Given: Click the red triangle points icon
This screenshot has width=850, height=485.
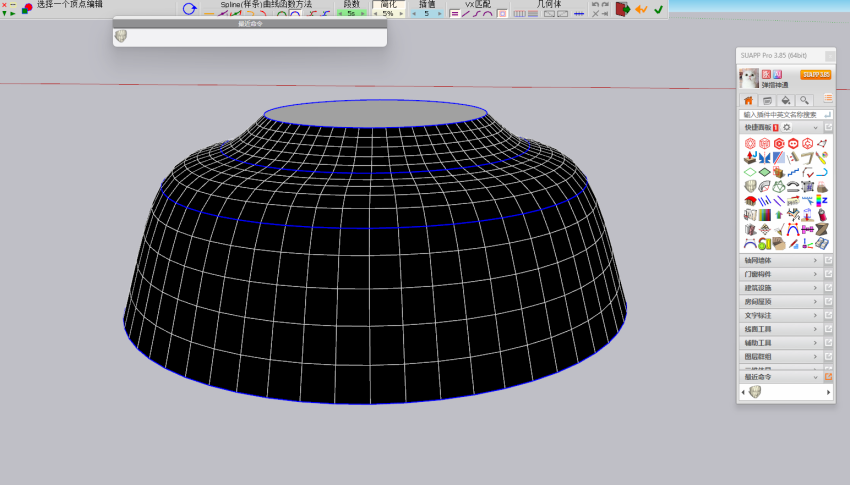Looking at the screenshot, I should 822,143.
